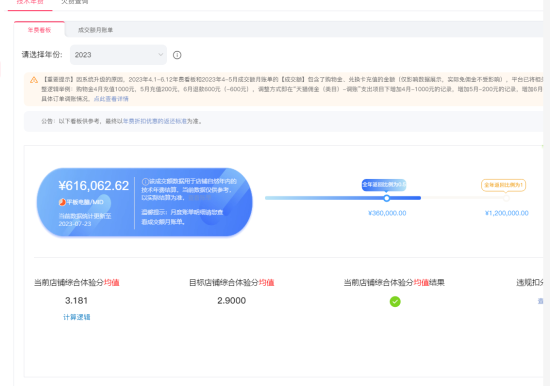Open 年费折扣优惠的返还标准 link
Screen dimensions: 550x386
(x=155, y=121)
